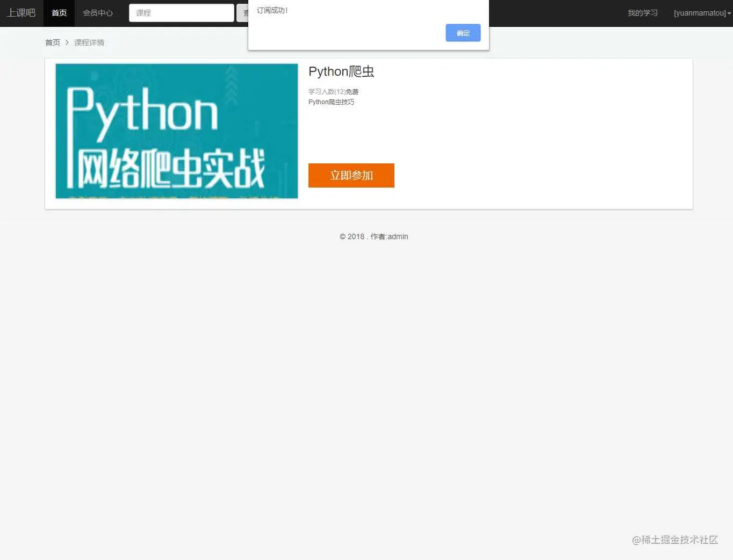Image resolution: width=733 pixels, height=560 pixels.
Task: Click the footer 作者:admin text
Action: (389, 236)
